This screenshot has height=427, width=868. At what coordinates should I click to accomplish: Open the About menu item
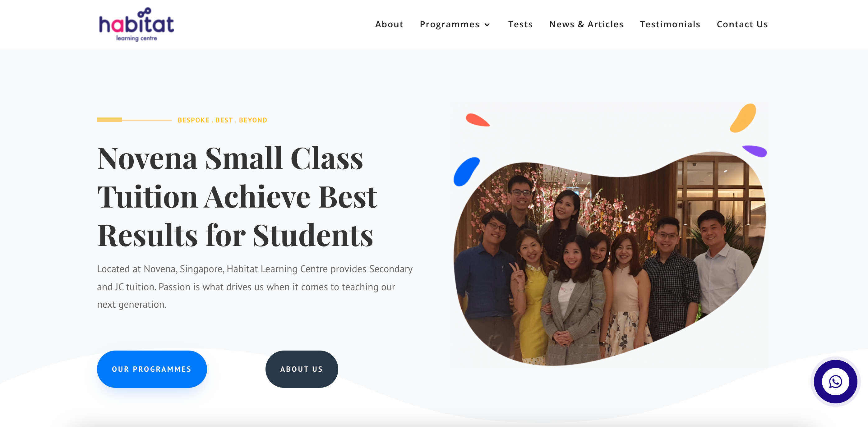point(389,24)
